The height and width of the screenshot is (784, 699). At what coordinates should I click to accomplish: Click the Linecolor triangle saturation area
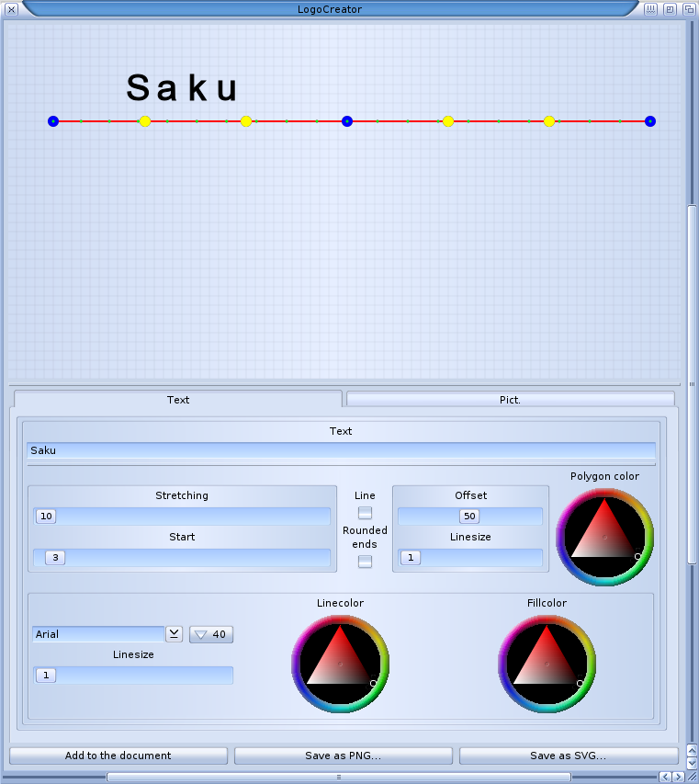point(340,664)
